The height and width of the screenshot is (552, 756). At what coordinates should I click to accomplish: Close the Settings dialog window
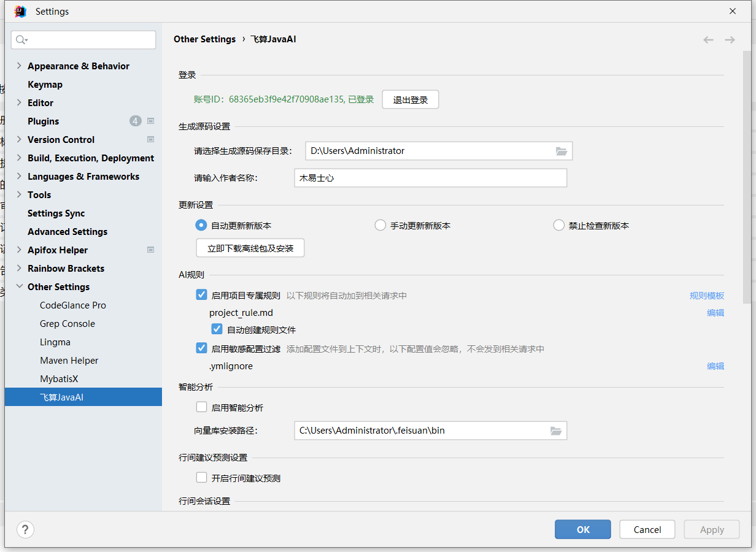733,11
